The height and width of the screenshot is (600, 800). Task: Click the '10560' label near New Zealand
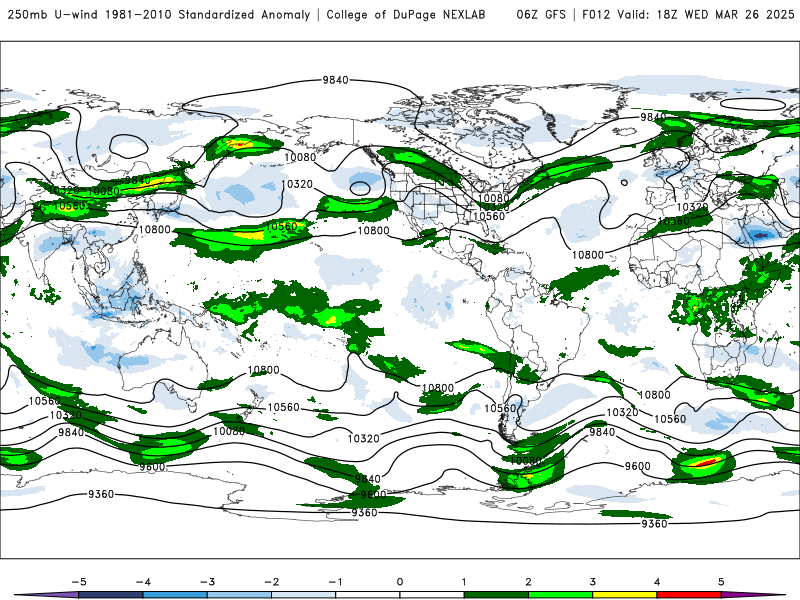pos(283,407)
